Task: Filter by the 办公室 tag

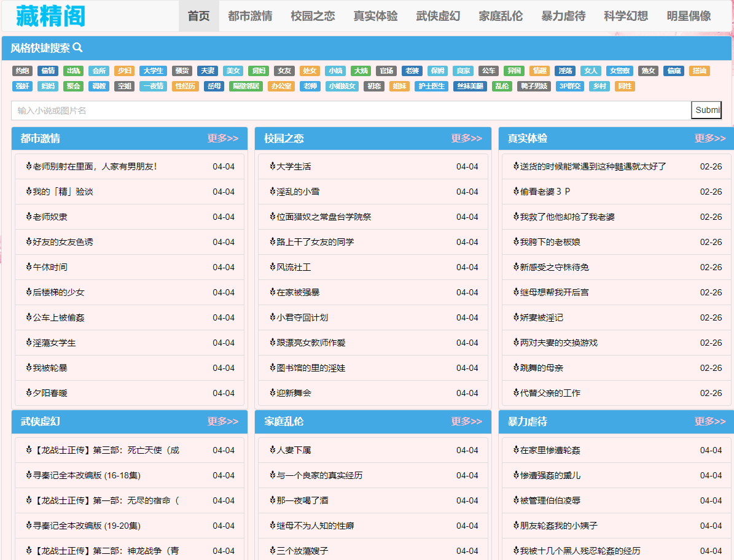Action: click(x=281, y=86)
